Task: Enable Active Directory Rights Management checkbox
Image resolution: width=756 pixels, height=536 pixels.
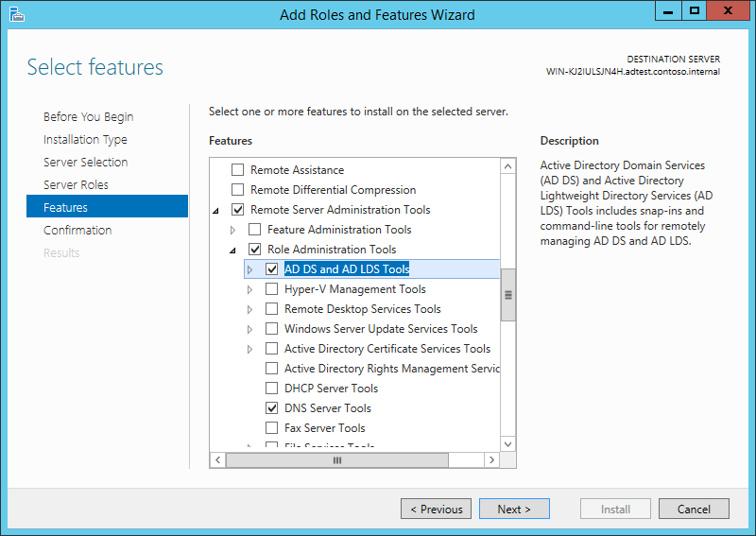Action: [272, 368]
